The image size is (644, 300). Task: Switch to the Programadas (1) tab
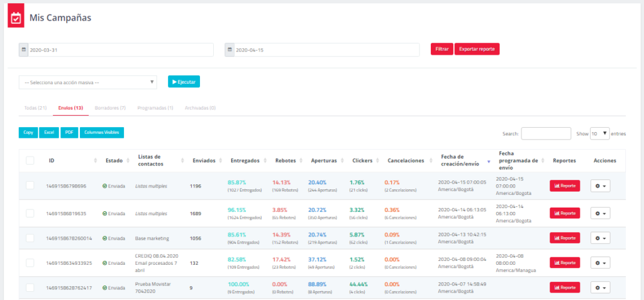click(155, 108)
